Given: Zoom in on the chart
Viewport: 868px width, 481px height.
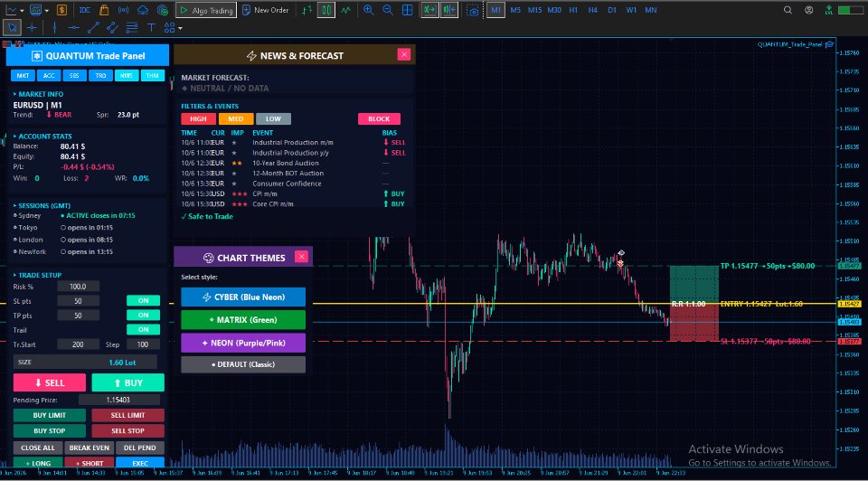Looking at the screenshot, I should tap(368, 10).
